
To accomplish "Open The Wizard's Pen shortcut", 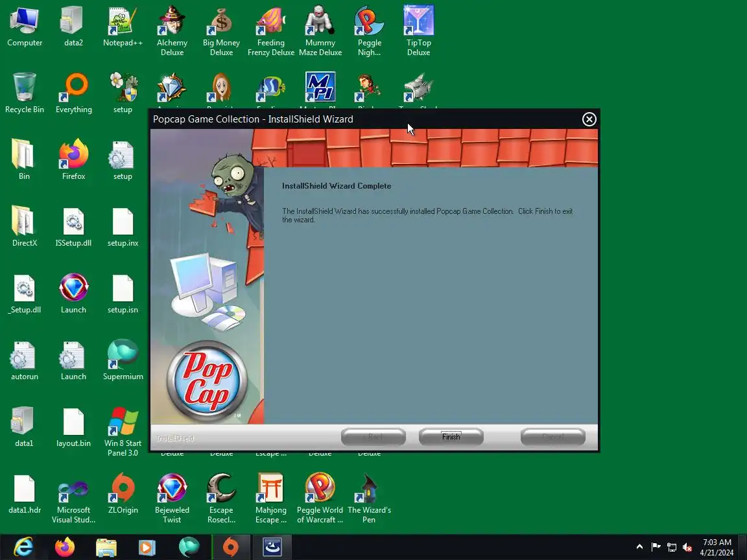I will pyautogui.click(x=369, y=498).
